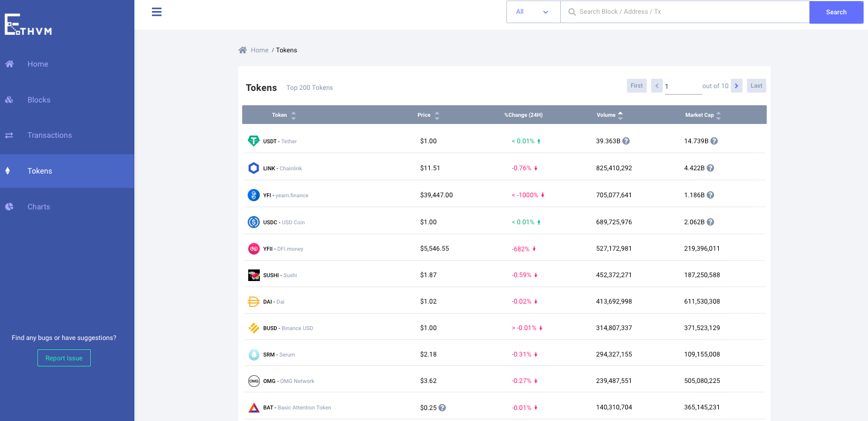Click the Tether USDT logo
This screenshot has width=868, height=421.
254,141
